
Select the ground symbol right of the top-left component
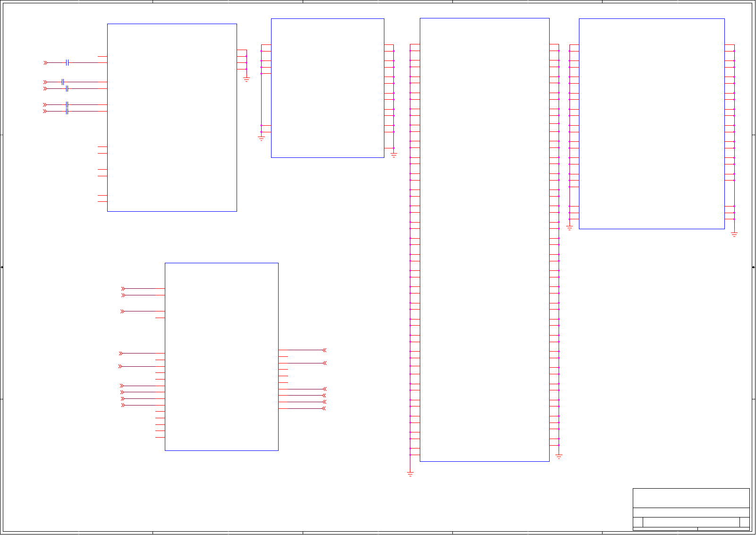pyautogui.click(x=246, y=80)
